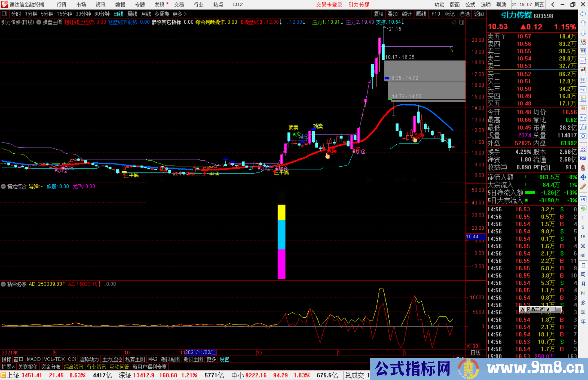The height and width of the screenshot is (380, 588).
Task: Open the 复权 adjustment dropdown
Action: tap(379, 14)
